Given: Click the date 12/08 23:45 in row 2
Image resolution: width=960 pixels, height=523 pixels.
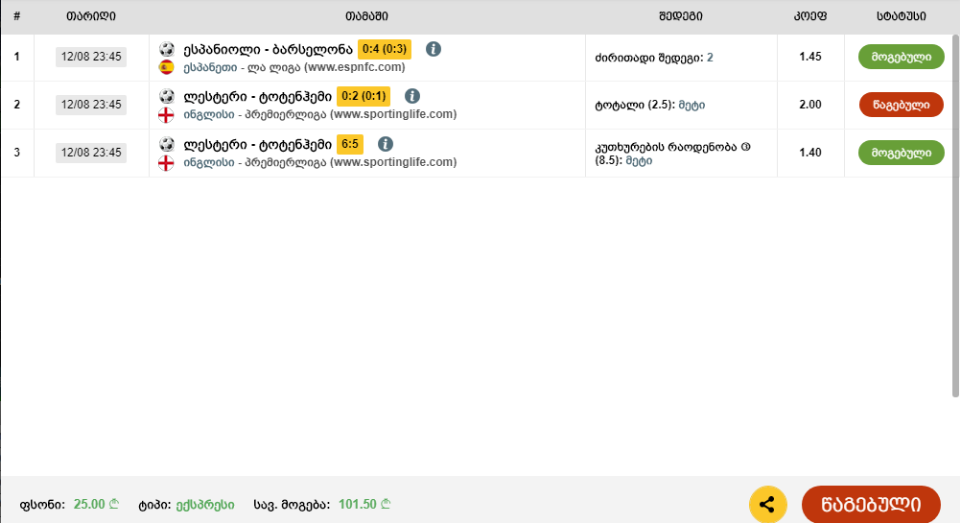Looking at the screenshot, I should (x=91, y=105).
